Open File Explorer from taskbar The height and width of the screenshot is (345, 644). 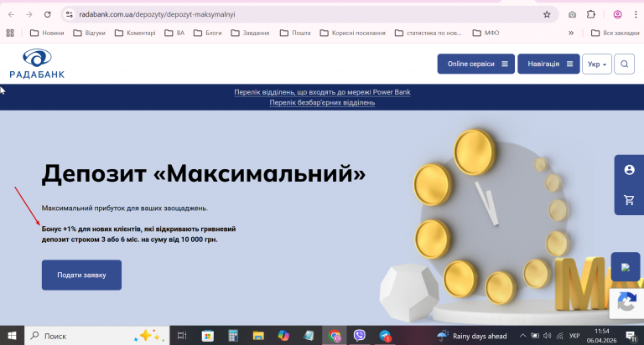pyautogui.click(x=258, y=336)
